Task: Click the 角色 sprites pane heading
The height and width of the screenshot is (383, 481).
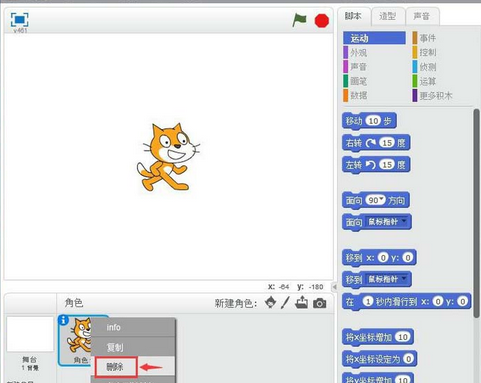Action: point(74,303)
